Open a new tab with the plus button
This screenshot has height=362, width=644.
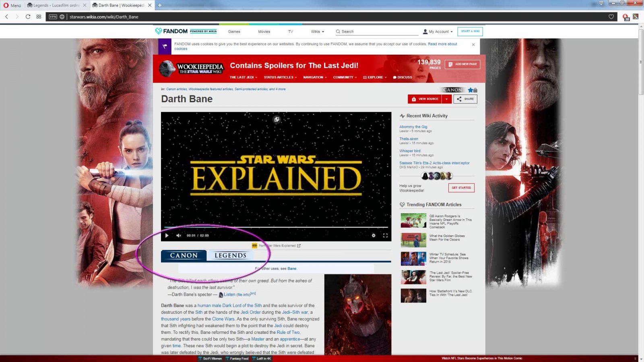click(160, 5)
